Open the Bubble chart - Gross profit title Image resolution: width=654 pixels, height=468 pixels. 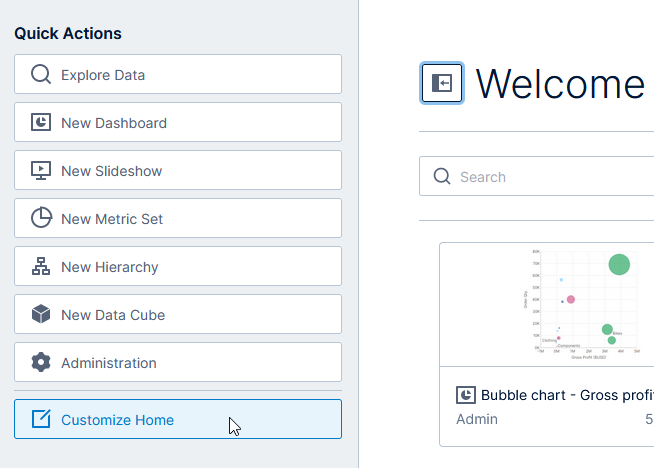click(x=566, y=395)
